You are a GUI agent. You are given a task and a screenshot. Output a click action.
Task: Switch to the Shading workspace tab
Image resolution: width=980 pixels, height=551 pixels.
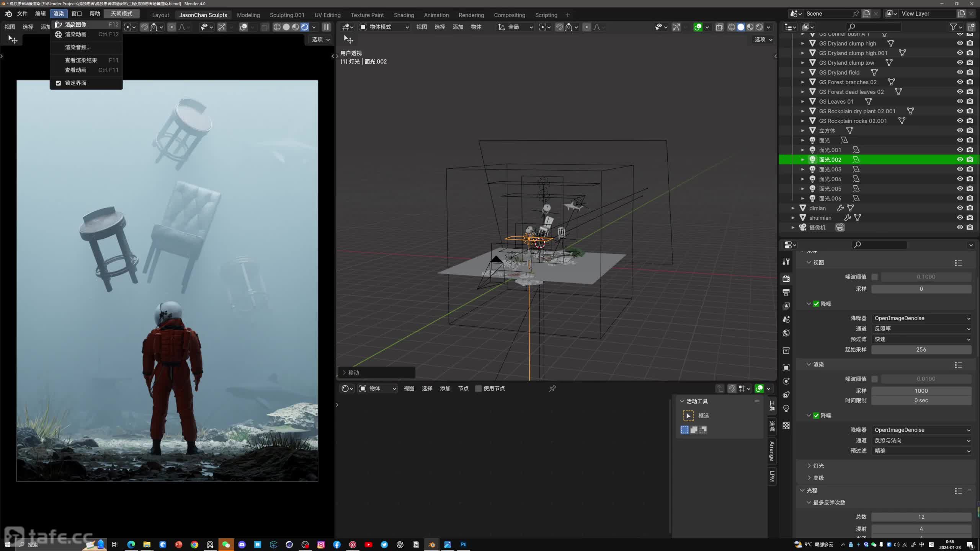404,15
